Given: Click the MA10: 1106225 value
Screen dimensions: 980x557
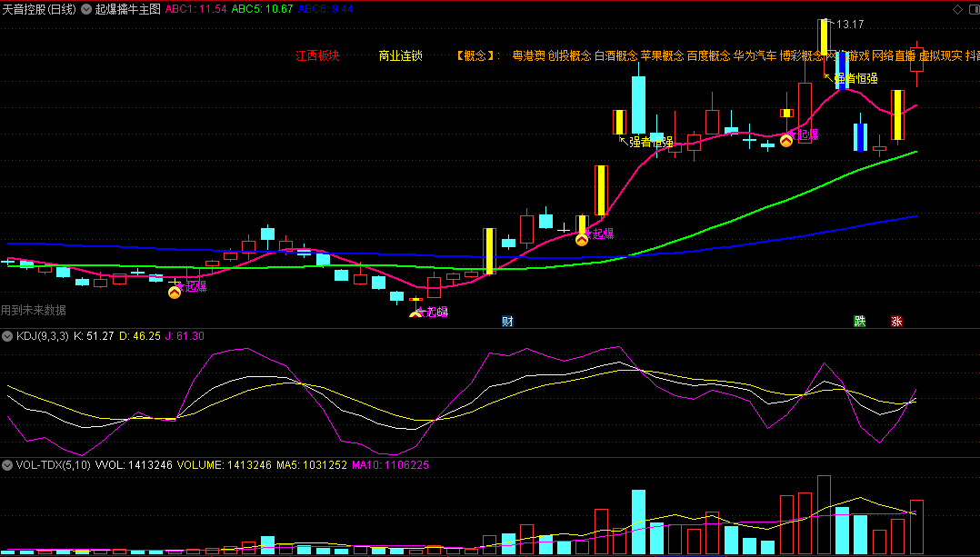Looking at the screenshot, I should 390,465.
